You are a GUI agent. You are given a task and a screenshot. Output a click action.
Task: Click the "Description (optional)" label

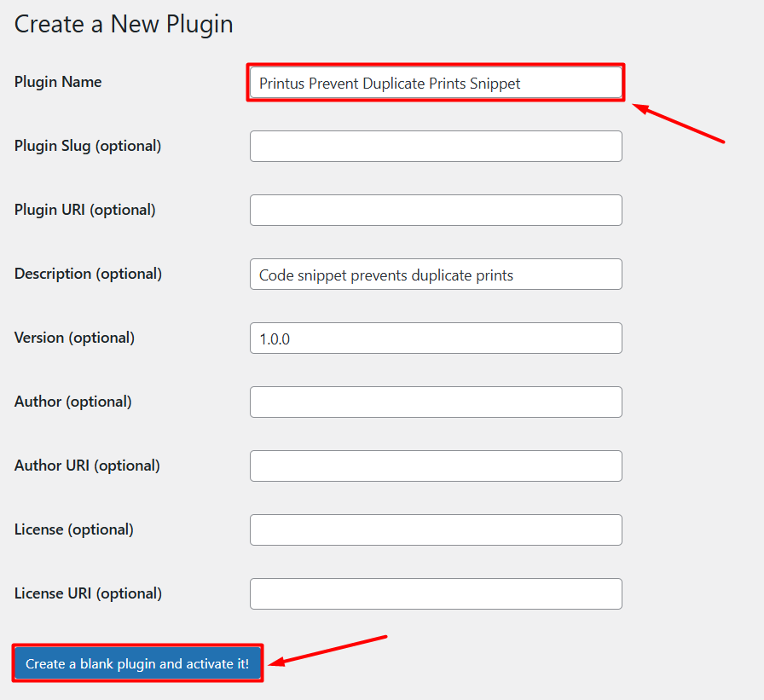tap(88, 274)
